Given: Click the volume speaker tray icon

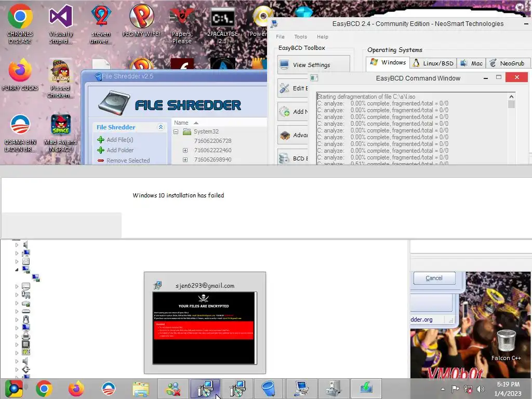Looking at the screenshot, I should click(480, 389).
